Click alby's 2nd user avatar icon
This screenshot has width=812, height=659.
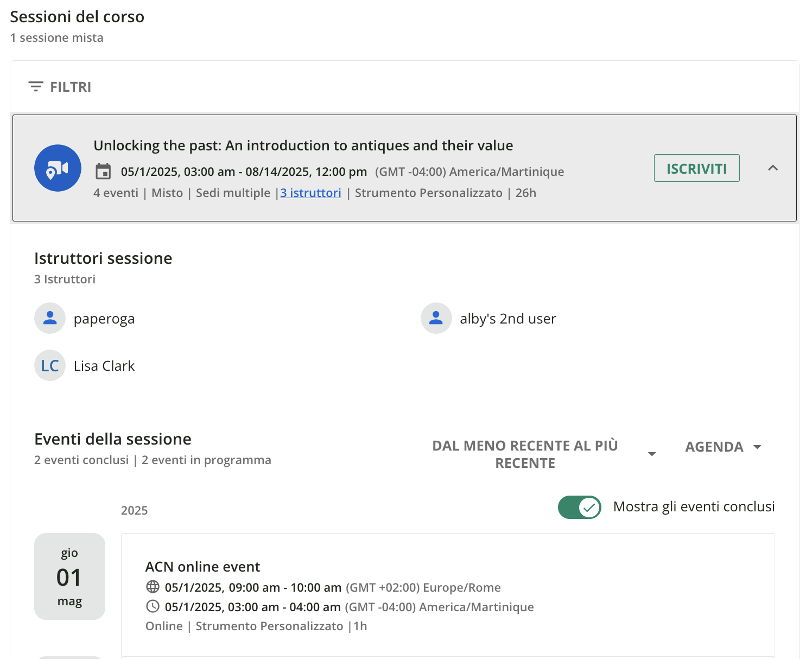click(436, 318)
